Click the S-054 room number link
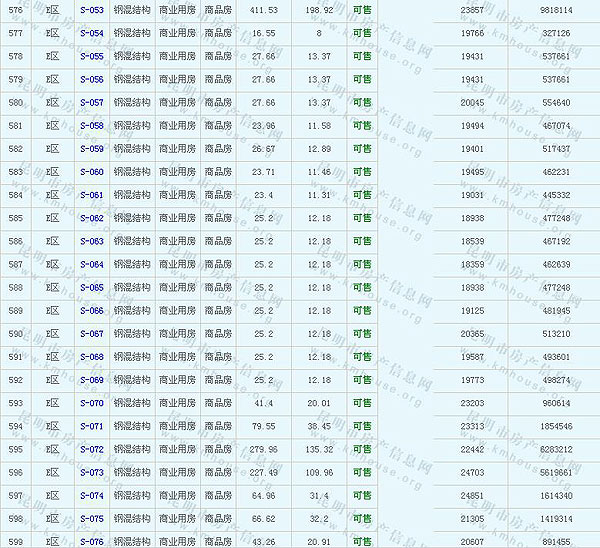This screenshot has width=600, height=548. (91, 33)
